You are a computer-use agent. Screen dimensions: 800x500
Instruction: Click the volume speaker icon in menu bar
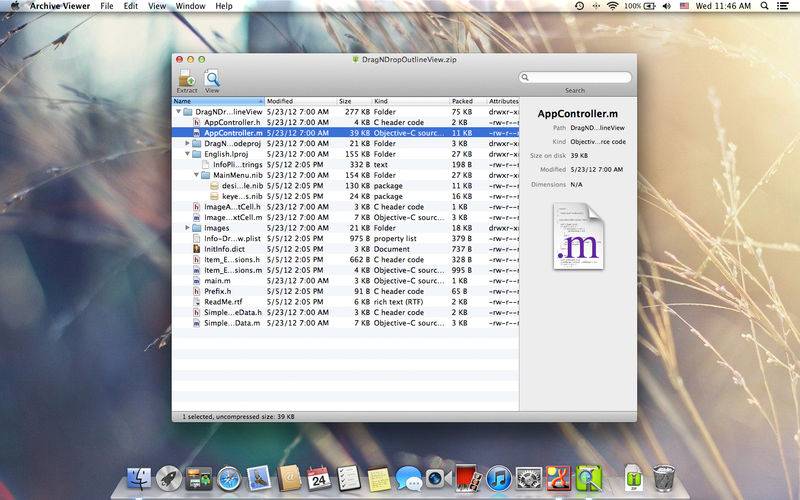point(666,6)
